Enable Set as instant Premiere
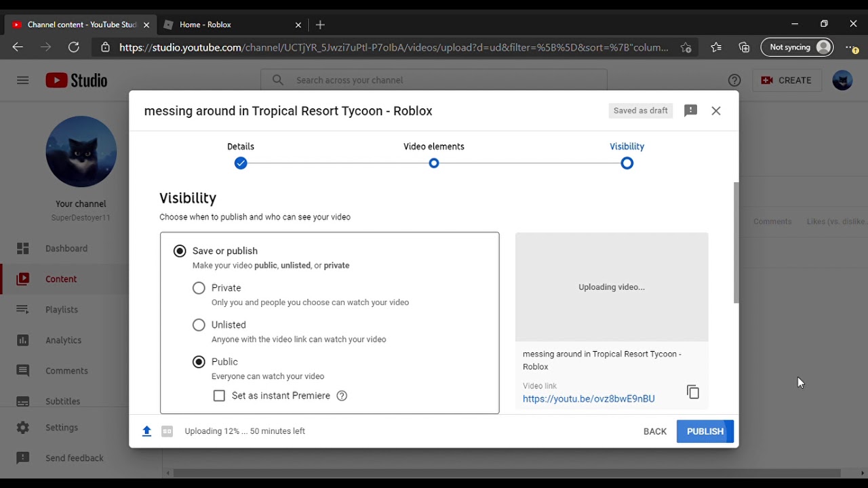The height and width of the screenshot is (488, 868). coord(219,396)
